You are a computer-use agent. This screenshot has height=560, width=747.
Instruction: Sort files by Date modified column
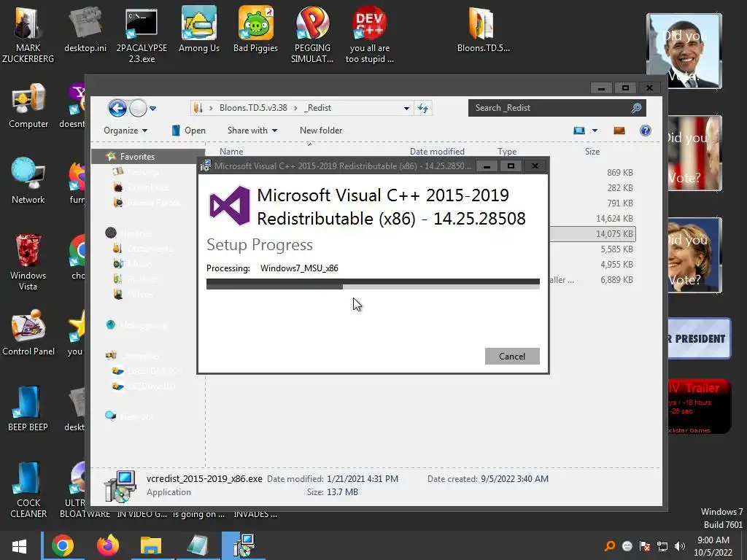(437, 152)
